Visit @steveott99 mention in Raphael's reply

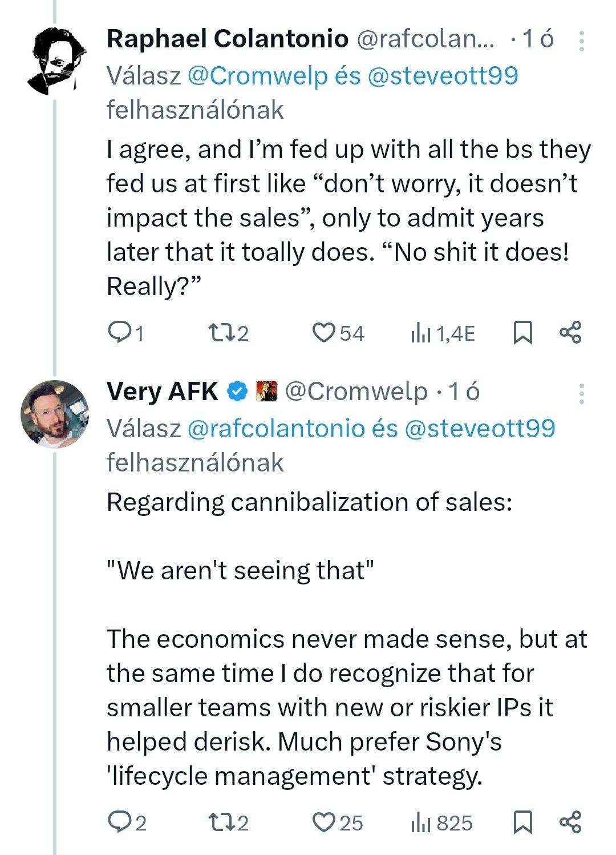click(x=443, y=76)
